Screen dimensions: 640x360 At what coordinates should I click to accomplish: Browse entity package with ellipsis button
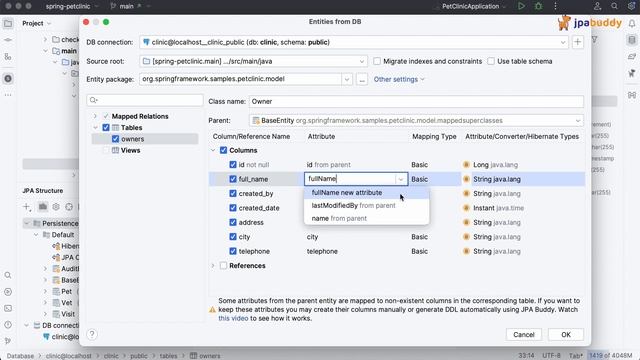click(362, 79)
